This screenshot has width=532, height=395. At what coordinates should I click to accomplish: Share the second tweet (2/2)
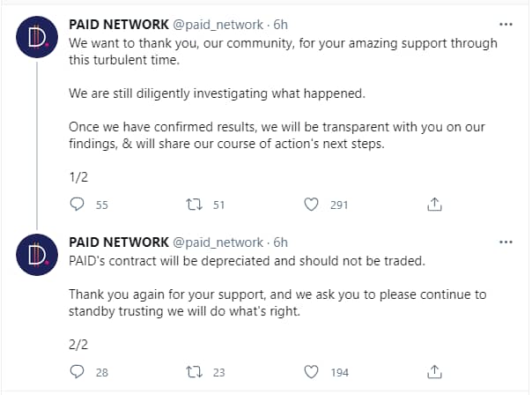click(x=433, y=372)
